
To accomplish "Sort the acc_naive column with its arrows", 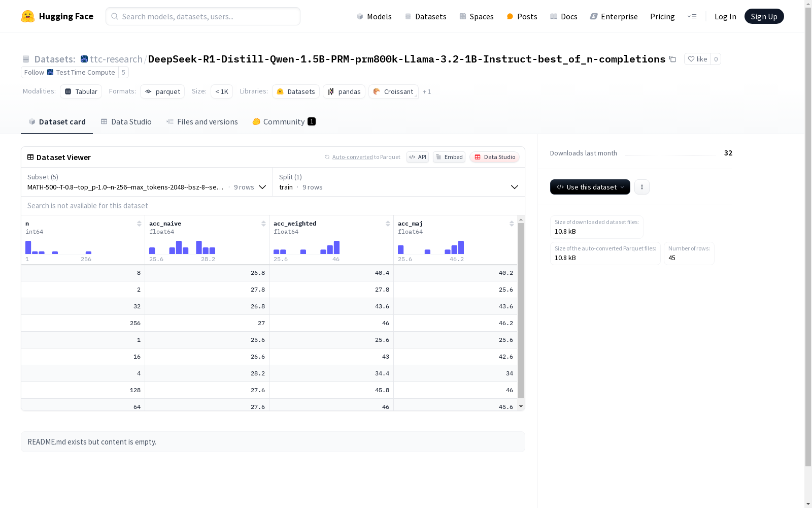I will click(x=263, y=224).
